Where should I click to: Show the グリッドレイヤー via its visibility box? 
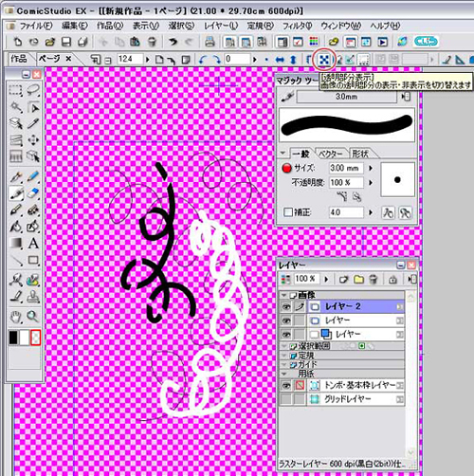(286, 399)
